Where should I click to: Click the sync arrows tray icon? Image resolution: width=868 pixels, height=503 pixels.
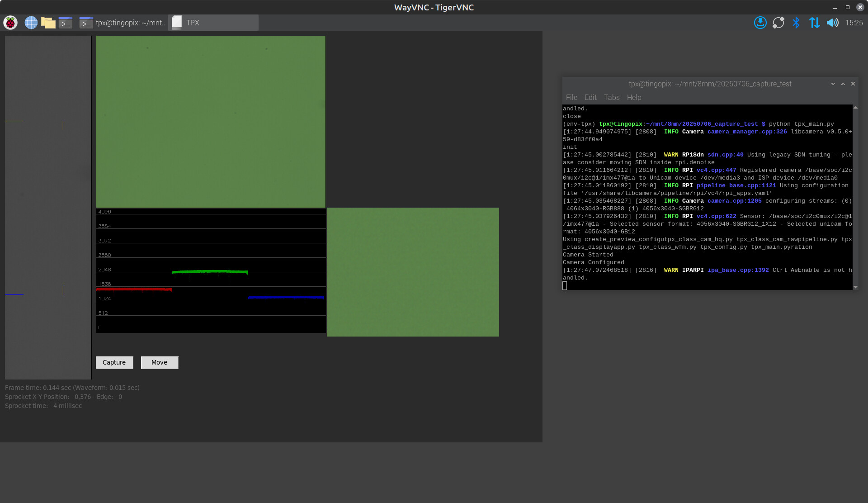tap(778, 23)
